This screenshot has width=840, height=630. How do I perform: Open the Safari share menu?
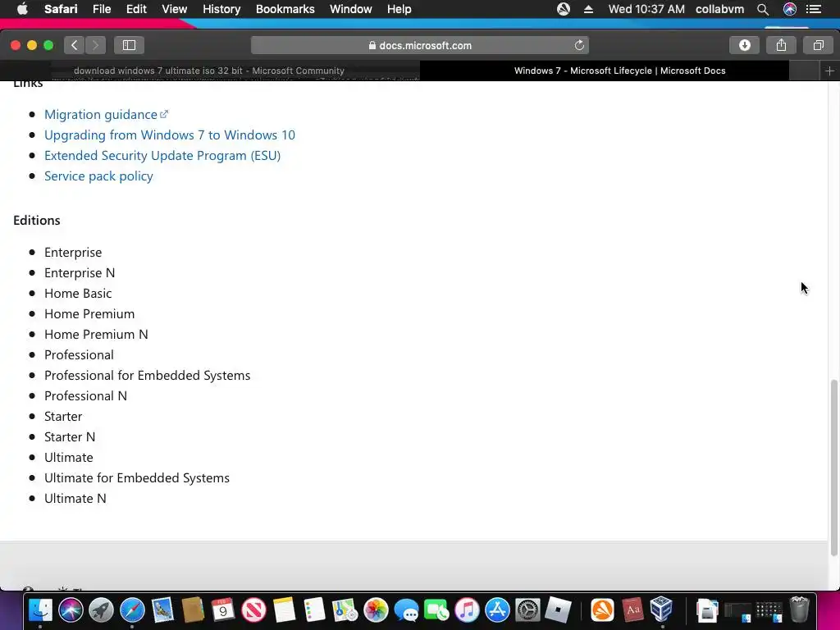[781, 46]
